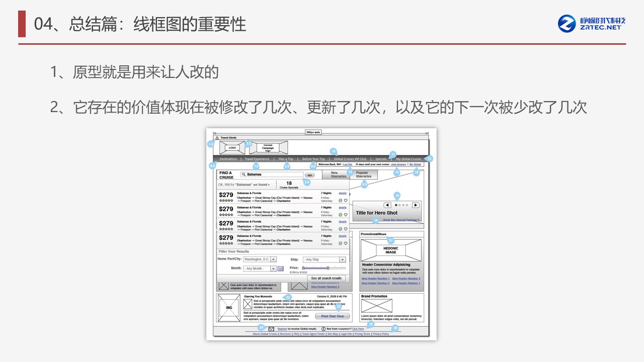
Task: Click the heart icon in third $279 result
Action: point(346,229)
